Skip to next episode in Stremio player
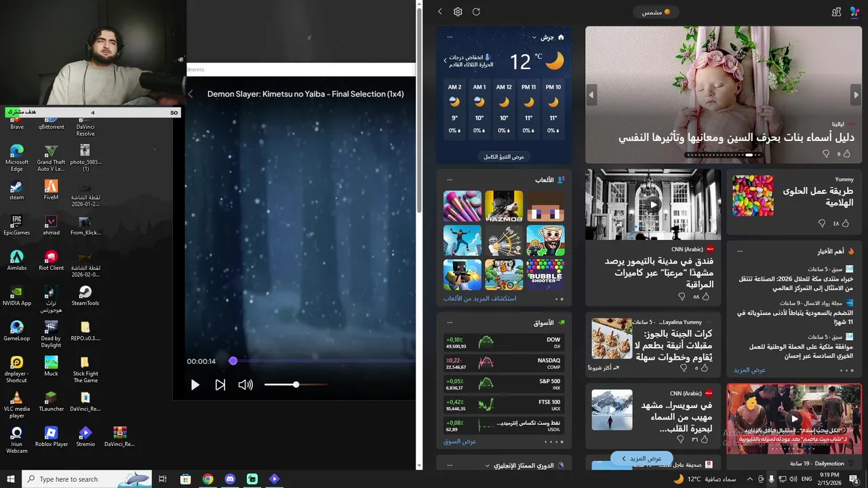Image resolution: width=868 pixels, height=488 pixels. [x=220, y=385]
